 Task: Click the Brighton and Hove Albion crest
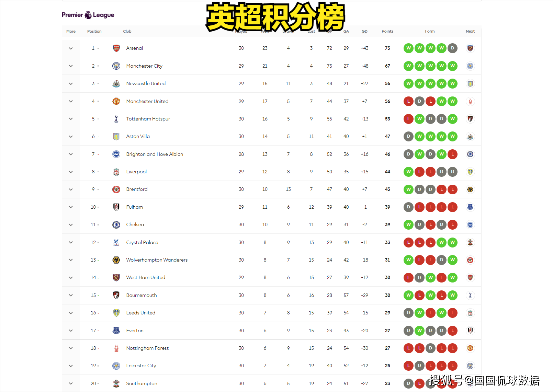click(116, 154)
